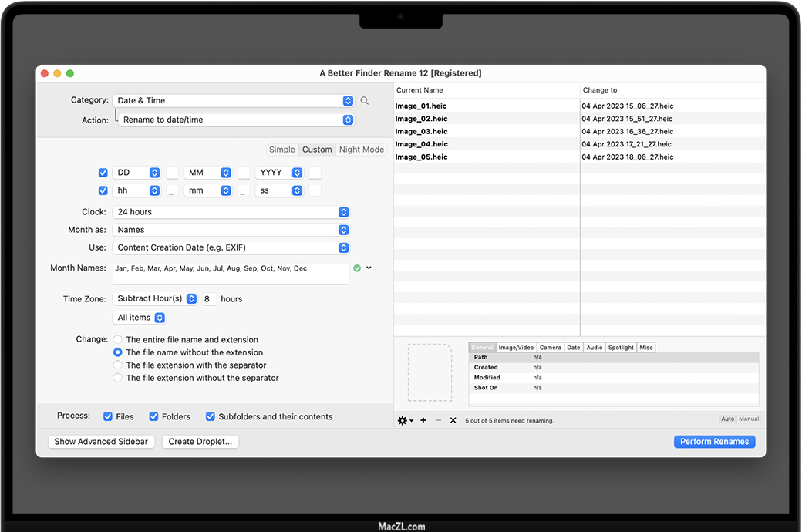Click the green checkmark beside Month Names

pyautogui.click(x=357, y=268)
